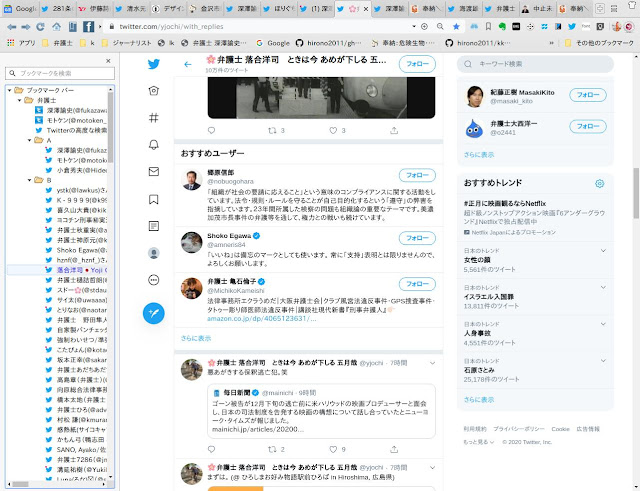
Task: Click the blue compose tweet button
Action: point(153,313)
